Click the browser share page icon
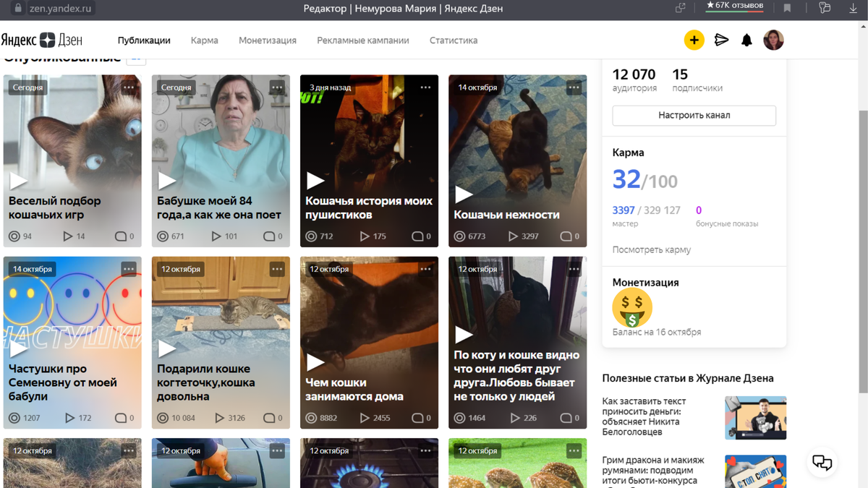This screenshot has width=868, height=488. 680,8
